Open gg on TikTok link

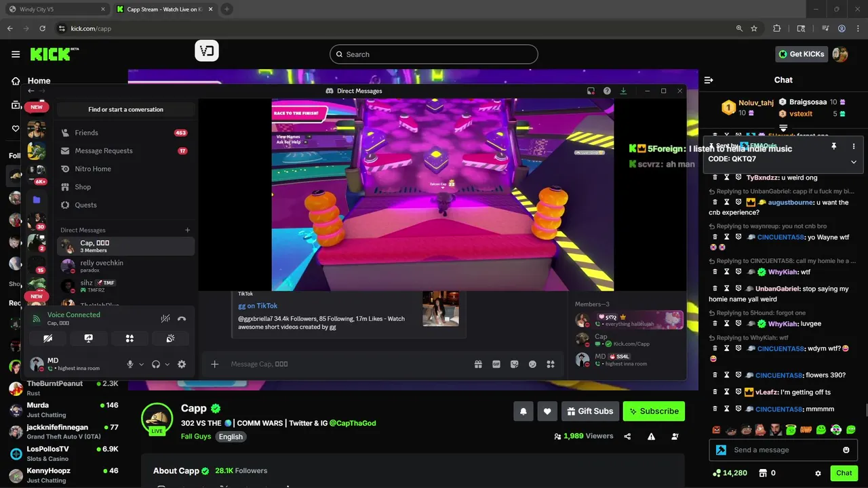[x=258, y=306]
